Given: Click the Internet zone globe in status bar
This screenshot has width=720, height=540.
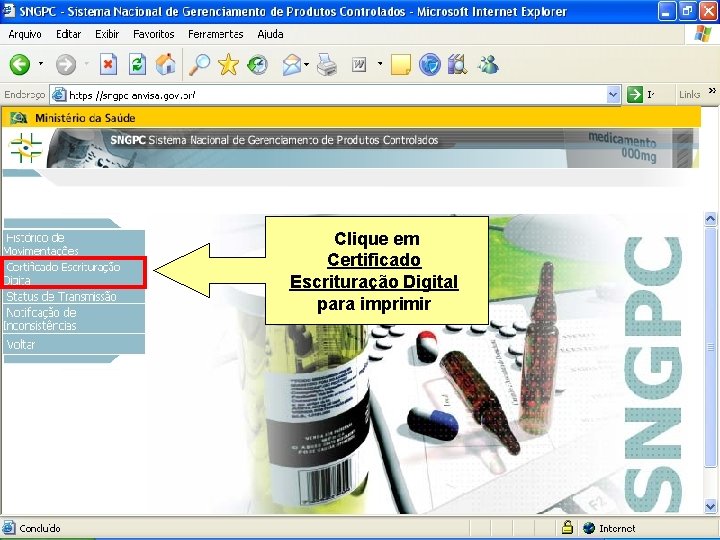Looking at the screenshot, I should 589,528.
